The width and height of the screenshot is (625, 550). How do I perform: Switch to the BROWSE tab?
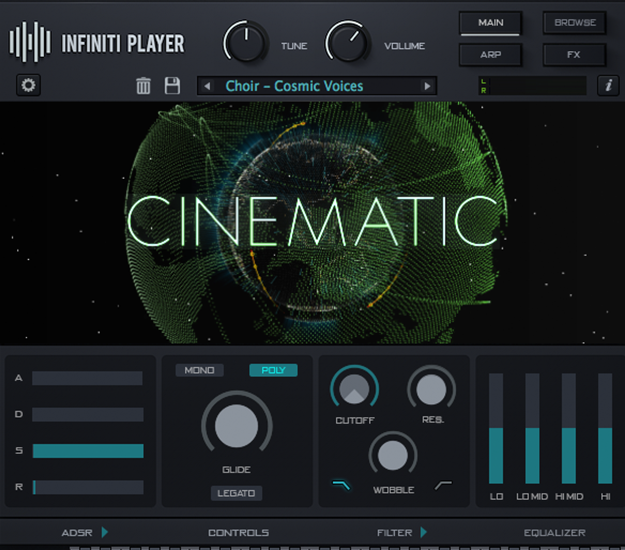pos(575,23)
